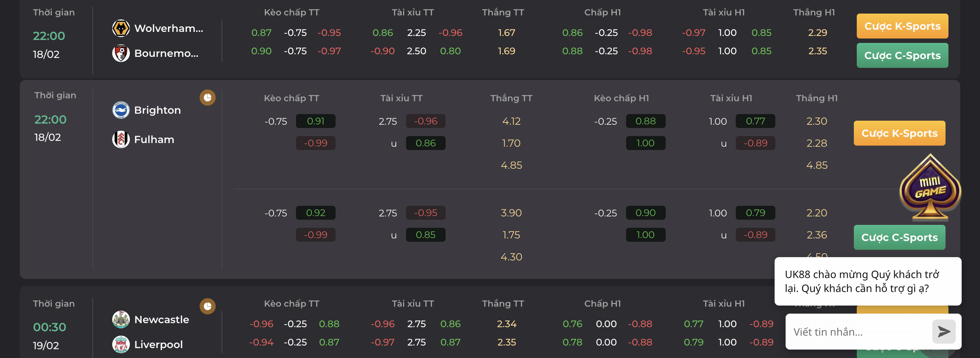Click the Liverpool team logo
Image resolution: width=980 pixels, height=358 pixels.
[x=121, y=344]
